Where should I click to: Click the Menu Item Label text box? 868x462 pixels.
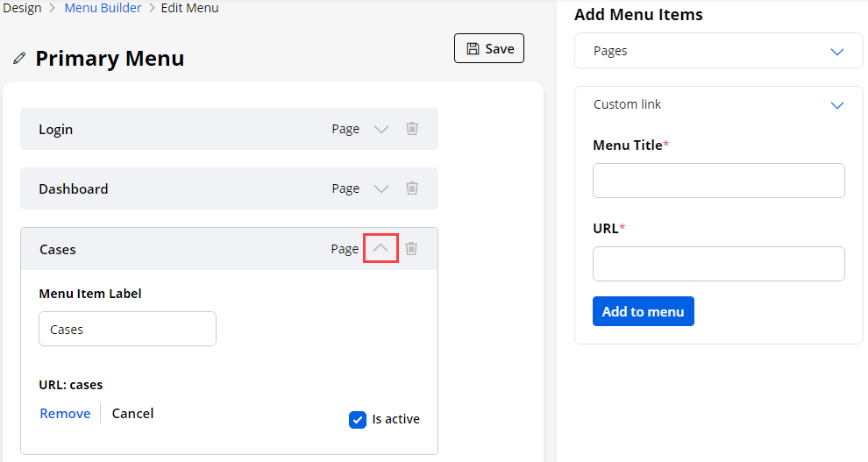point(127,330)
